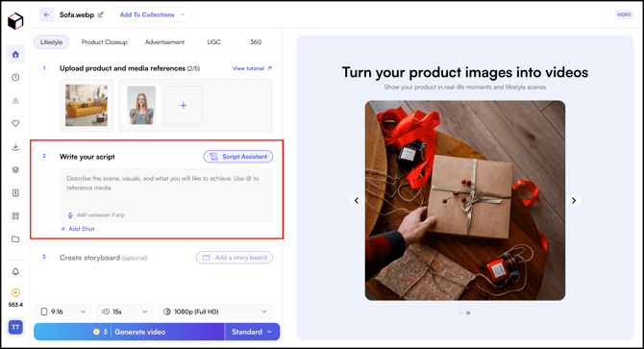Click the script description text field
The width and height of the screenshot is (644, 349).
tap(166, 195)
